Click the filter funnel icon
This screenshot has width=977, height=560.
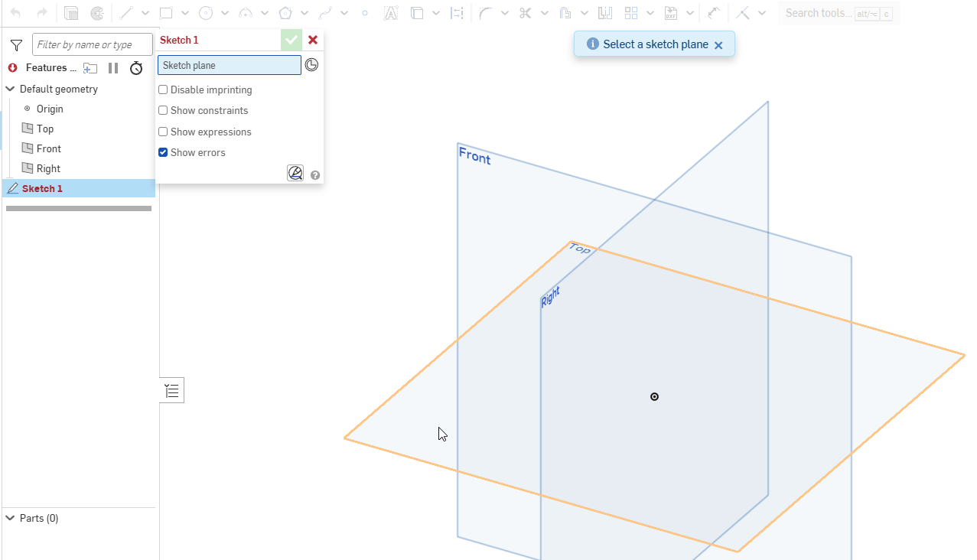coord(16,45)
